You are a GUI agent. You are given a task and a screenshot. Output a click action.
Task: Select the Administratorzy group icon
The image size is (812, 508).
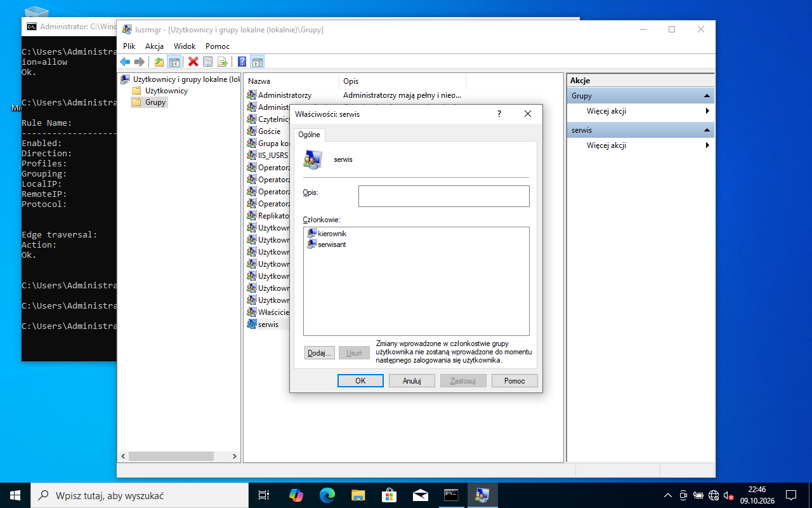(252, 95)
